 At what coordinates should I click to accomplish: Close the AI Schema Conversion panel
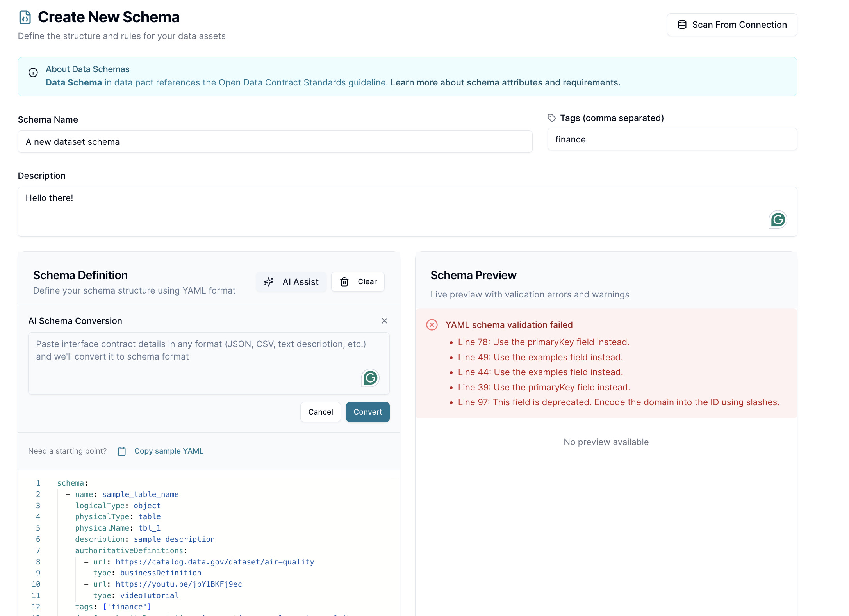[384, 321]
